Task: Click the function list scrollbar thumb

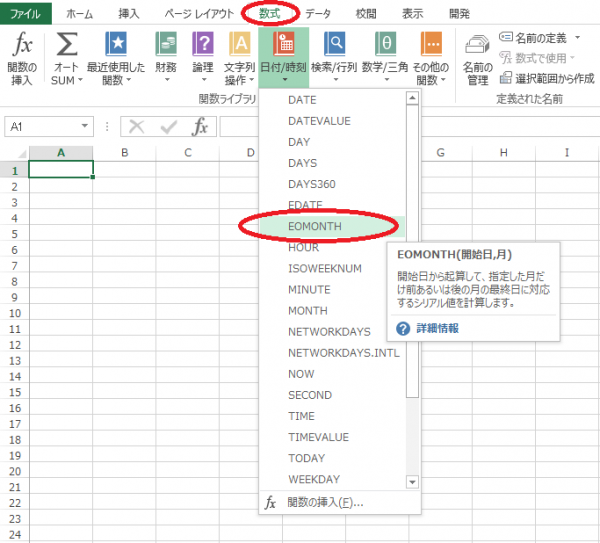Action: [412, 251]
